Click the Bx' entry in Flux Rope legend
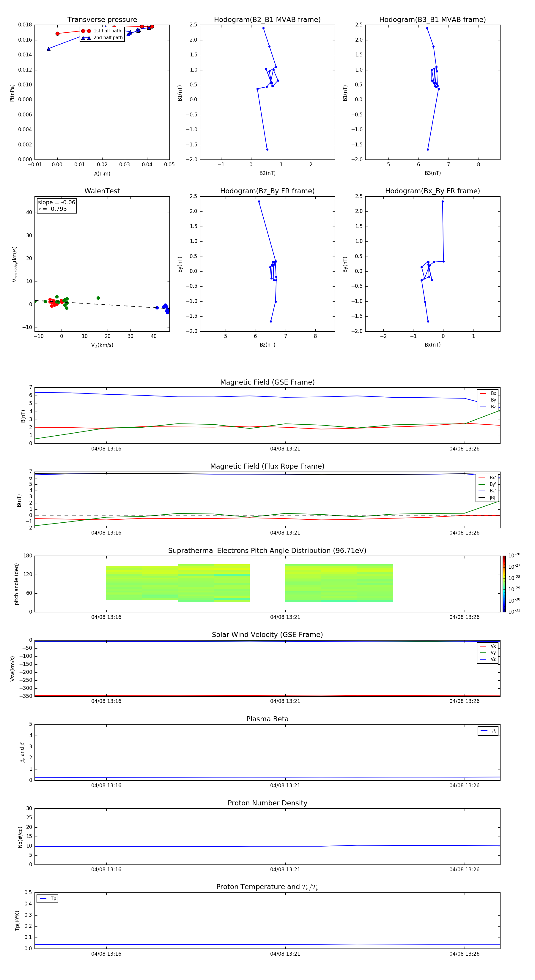The image size is (535, 980). click(487, 478)
